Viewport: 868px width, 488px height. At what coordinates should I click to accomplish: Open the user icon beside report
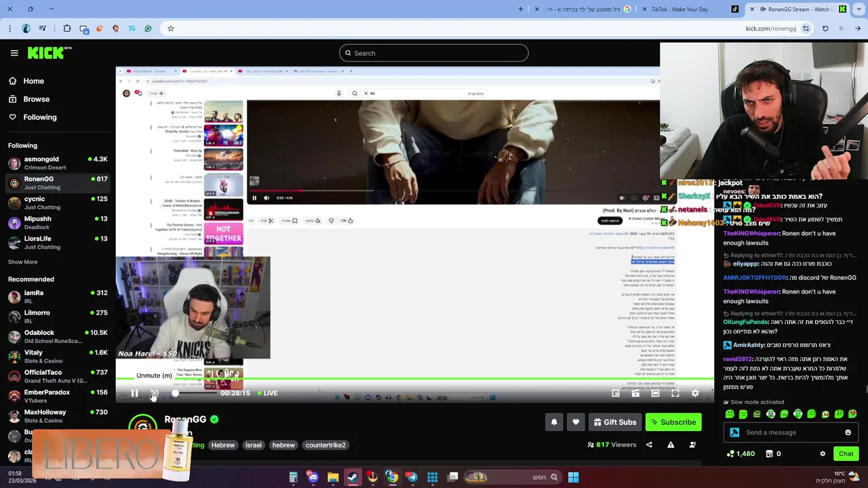[x=692, y=445]
